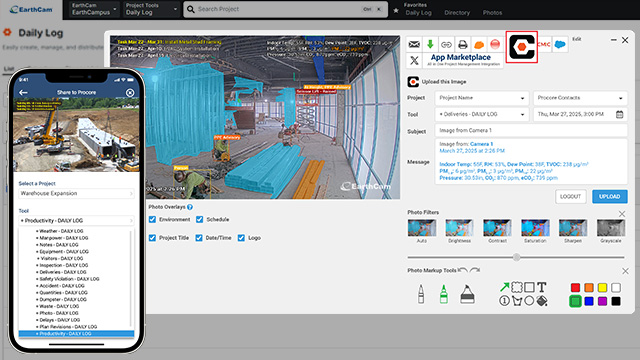The image size is (640, 360).
Task: Select the circle shape tool
Action: tap(529, 301)
